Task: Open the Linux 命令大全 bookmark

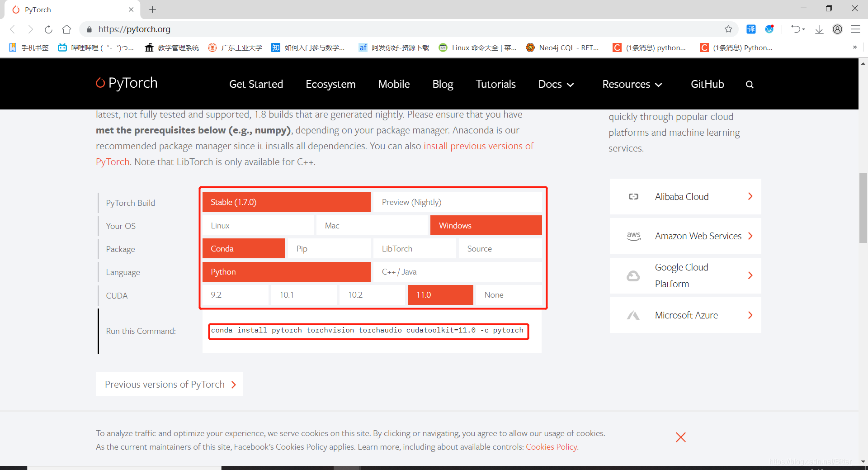Action: 478,47
